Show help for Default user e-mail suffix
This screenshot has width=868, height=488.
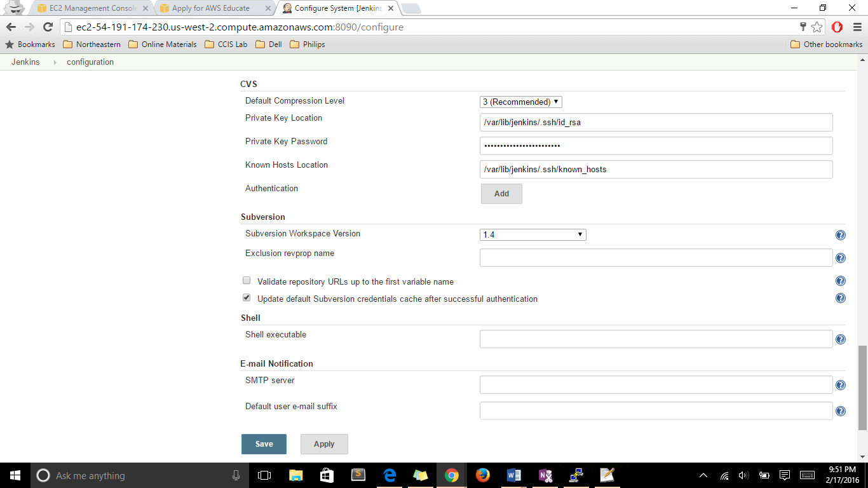click(840, 411)
